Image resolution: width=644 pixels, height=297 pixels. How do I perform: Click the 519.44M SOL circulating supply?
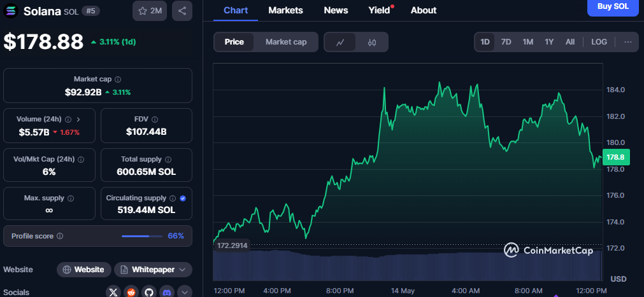pos(147,211)
